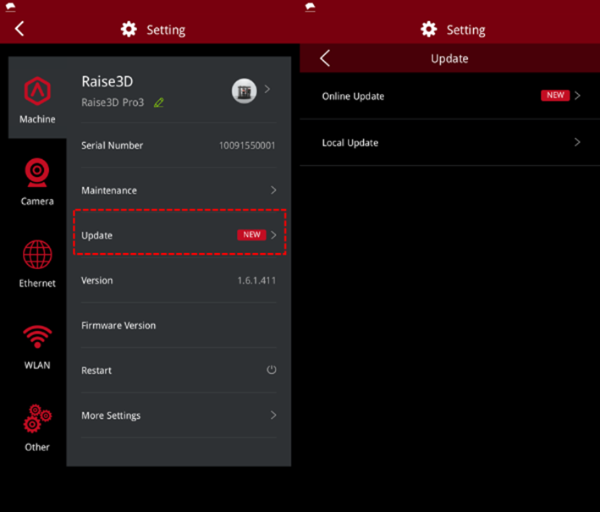Click the NEW badge on Online Update
Screen dimensions: 600x512
click(x=554, y=96)
